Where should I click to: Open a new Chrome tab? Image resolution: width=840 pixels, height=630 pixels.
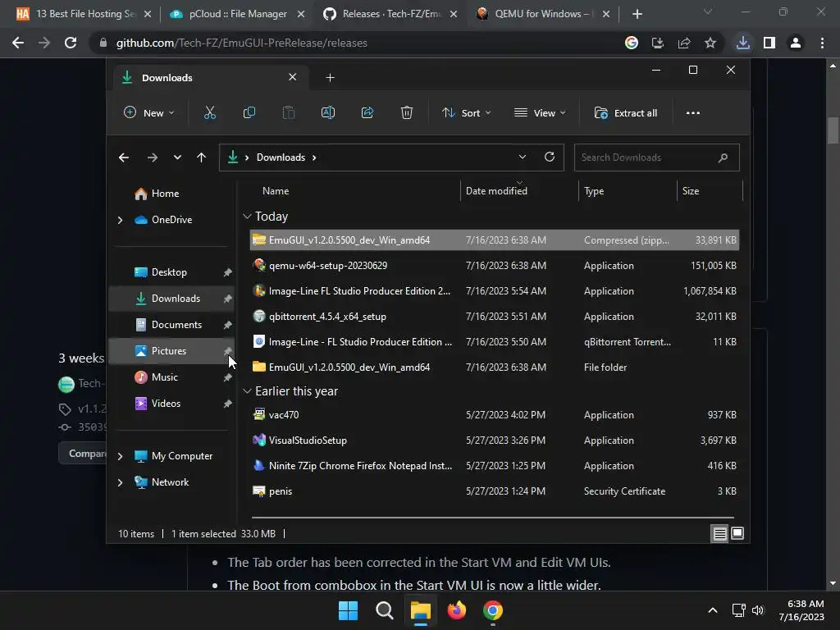pyautogui.click(x=637, y=14)
